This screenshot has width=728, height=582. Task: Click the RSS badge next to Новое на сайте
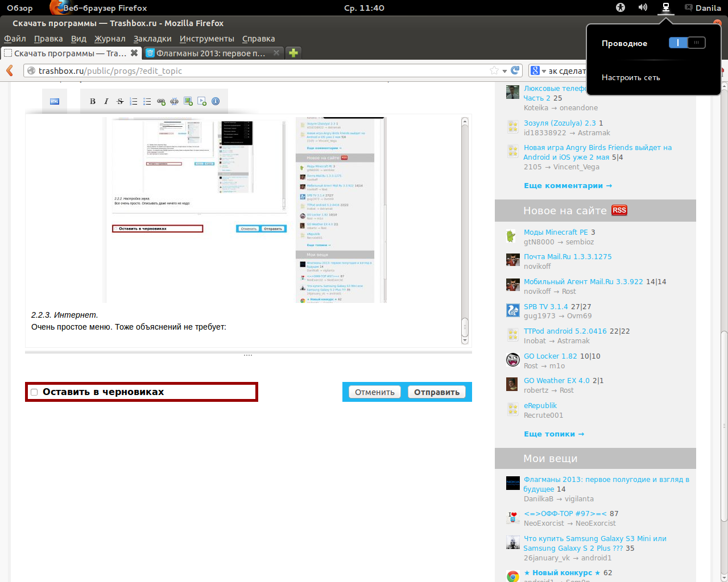[x=619, y=210]
